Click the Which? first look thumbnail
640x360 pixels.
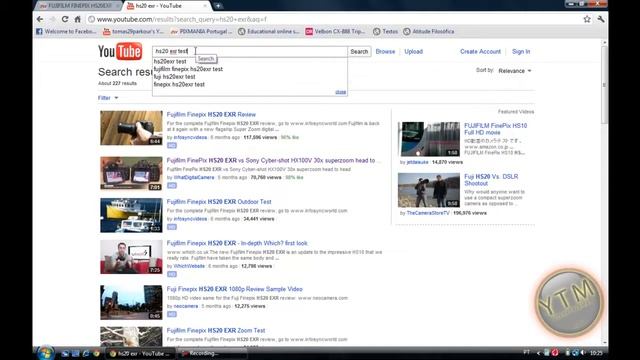click(131, 257)
